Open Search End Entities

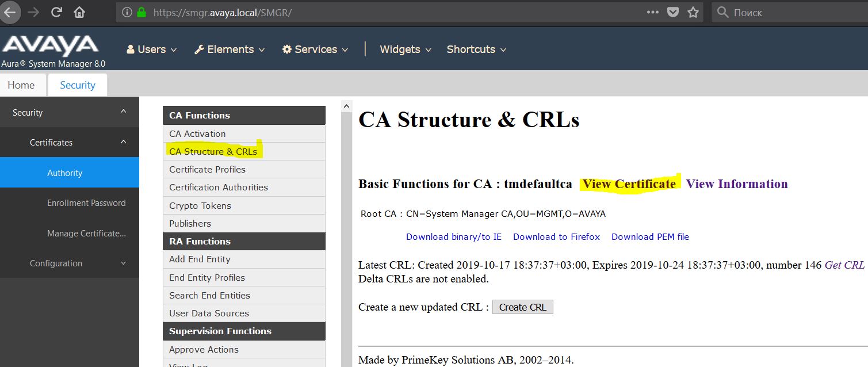click(x=244, y=295)
